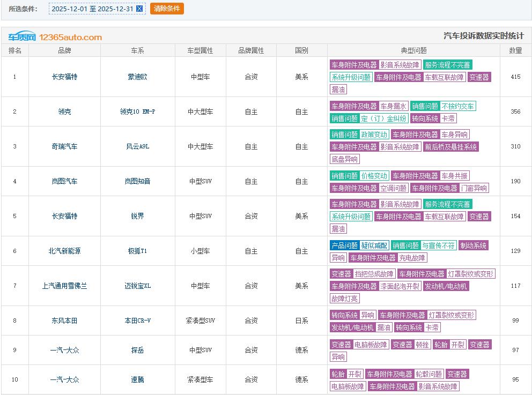Open the 锐界 series link
This screenshot has width=532, height=395.
137,216
